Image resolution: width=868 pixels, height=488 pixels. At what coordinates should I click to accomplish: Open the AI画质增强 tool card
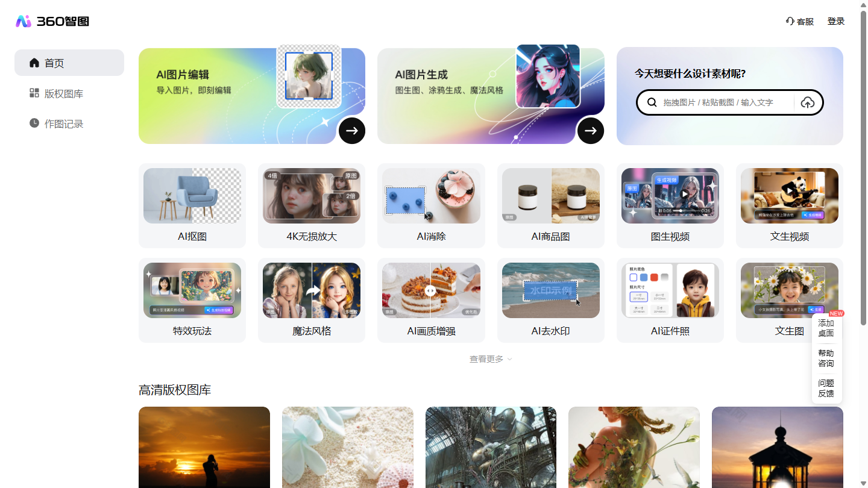[431, 300]
